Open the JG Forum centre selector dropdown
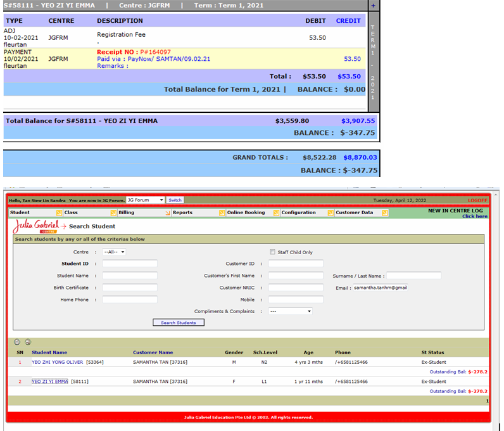Viewport: 504px width, 431px height. click(145, 200)
